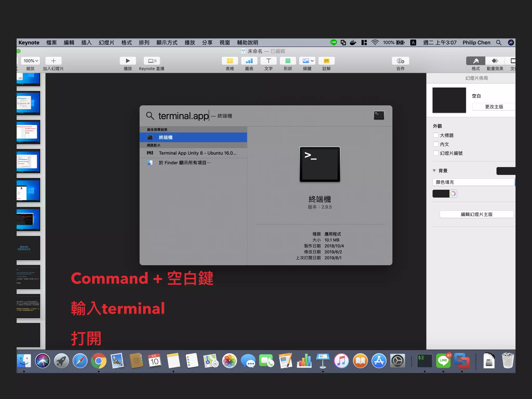Select the MACOS title slide thumbnail
Screen dimensions: 532x399
click(29, 248)
